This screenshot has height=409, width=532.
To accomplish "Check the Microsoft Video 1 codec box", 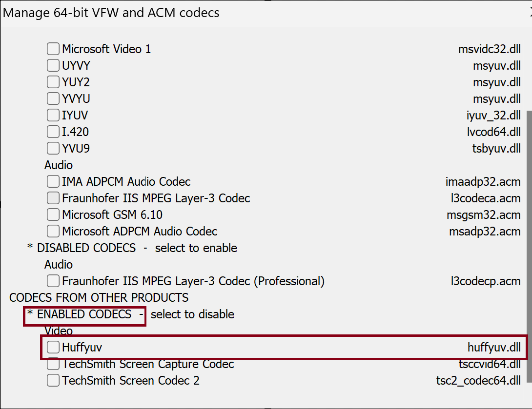I will 53,49.
